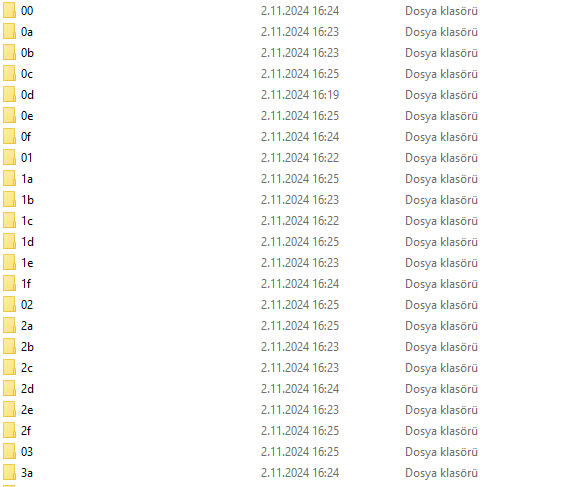Click the folder icon for 00

10,10
